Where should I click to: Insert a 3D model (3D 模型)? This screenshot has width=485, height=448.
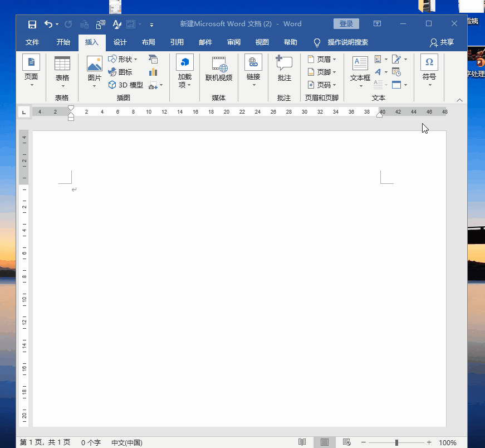[126, 85]
